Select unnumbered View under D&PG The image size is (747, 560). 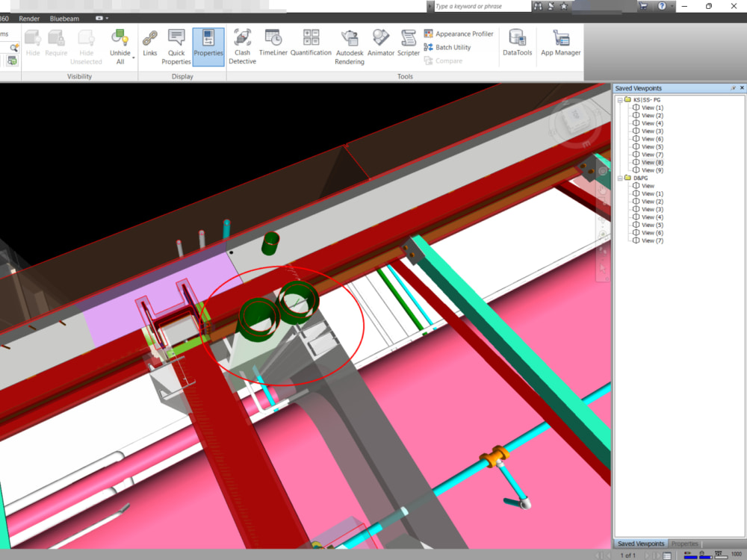coord(648,186)
